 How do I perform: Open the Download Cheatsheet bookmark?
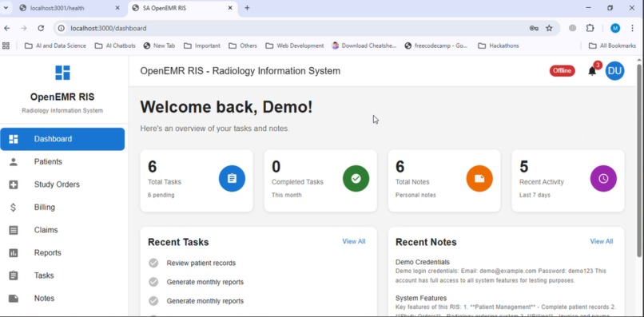pyautogui.click(x=364, y=46)
